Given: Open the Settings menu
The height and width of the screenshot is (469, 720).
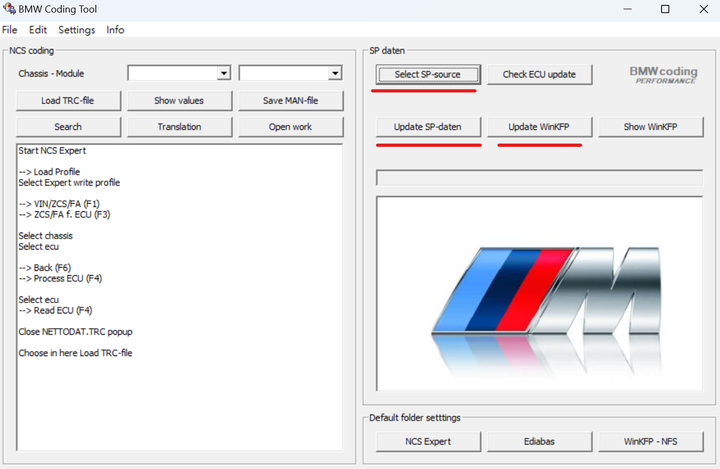Looking at the screenshot, I should click(x=77, y=30).
